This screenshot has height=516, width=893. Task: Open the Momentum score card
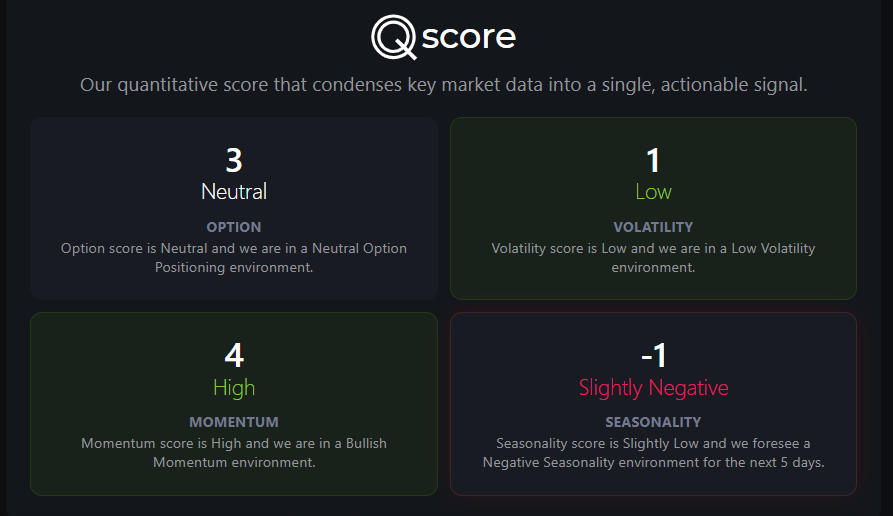pos(234,404)
